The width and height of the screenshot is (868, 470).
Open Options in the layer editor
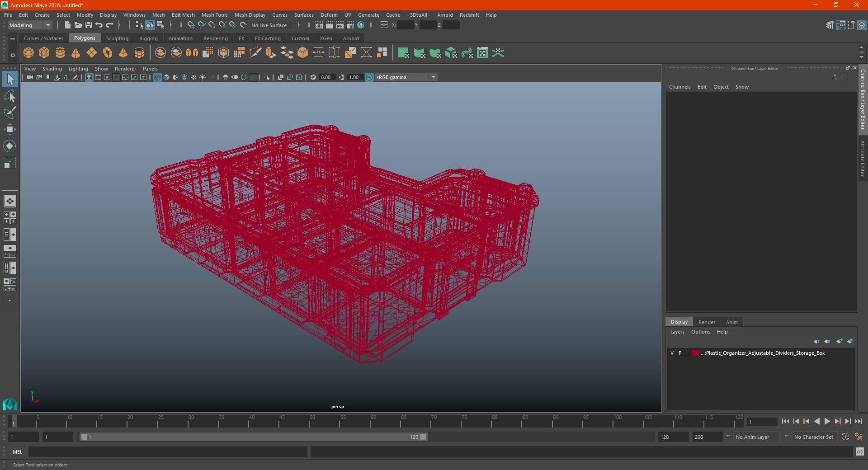pyautogui.click(x=700, y=332)
